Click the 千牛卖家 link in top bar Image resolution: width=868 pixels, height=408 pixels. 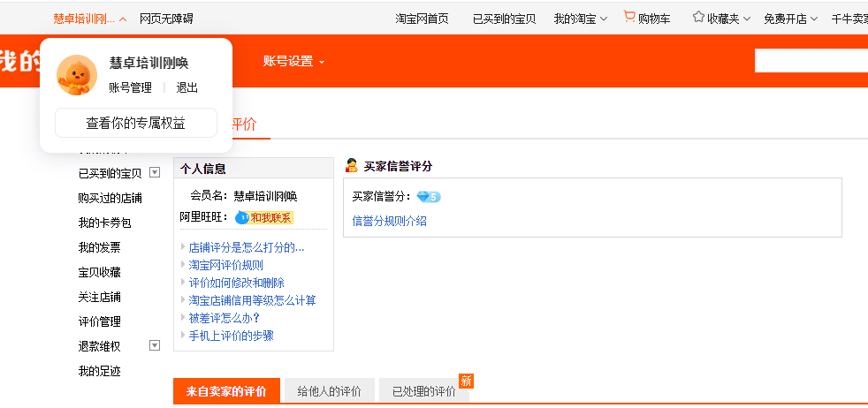[849, 19]
